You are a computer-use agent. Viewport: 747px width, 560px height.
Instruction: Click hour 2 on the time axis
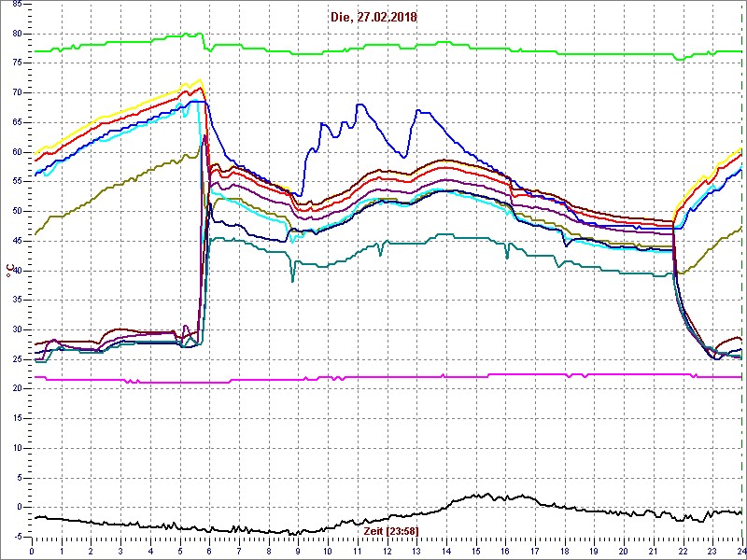(91, 551)
